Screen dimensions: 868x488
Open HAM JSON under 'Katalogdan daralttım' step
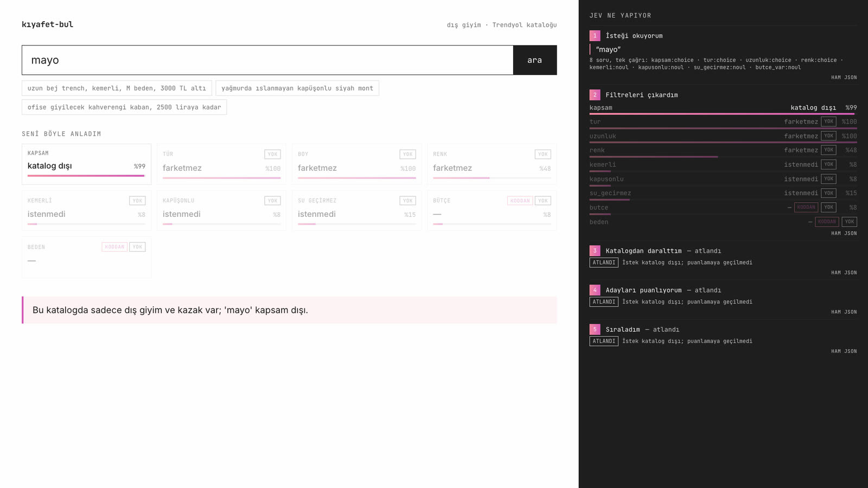point(844,273)
